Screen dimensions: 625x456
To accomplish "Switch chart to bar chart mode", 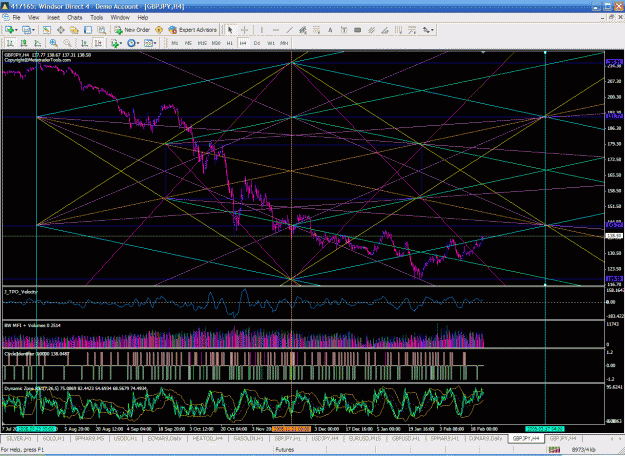I will coord(10,43).
